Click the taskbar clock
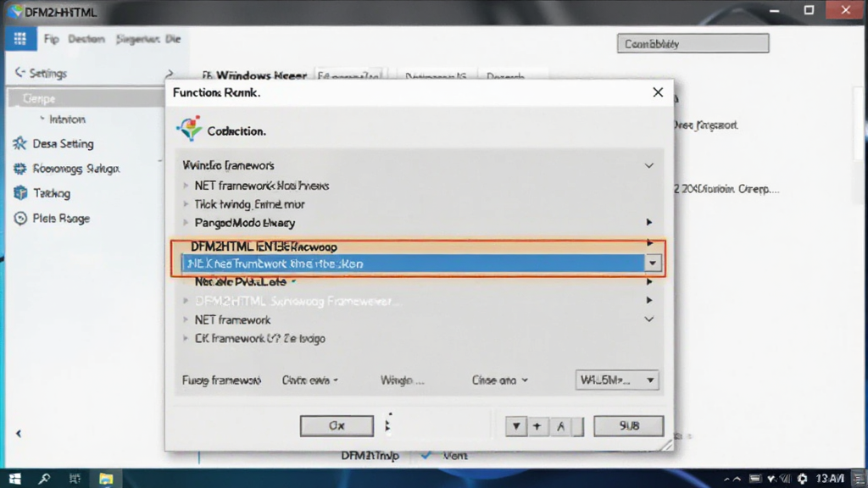868x488 pixels. (830, 479)
